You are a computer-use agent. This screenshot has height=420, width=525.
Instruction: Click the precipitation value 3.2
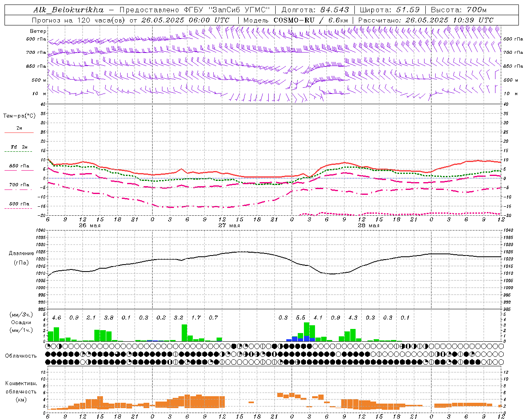pos(178,317)
